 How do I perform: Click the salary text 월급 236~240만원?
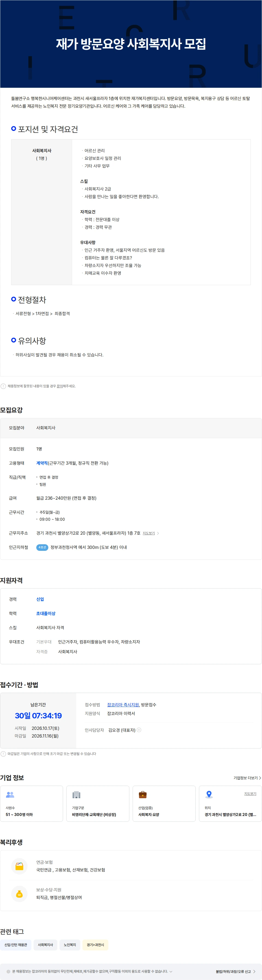66,498
